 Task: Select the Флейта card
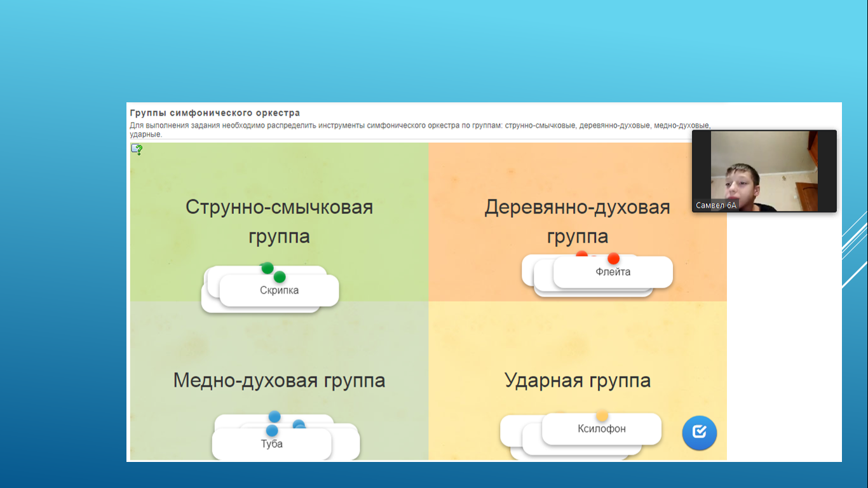click(613, 272)
